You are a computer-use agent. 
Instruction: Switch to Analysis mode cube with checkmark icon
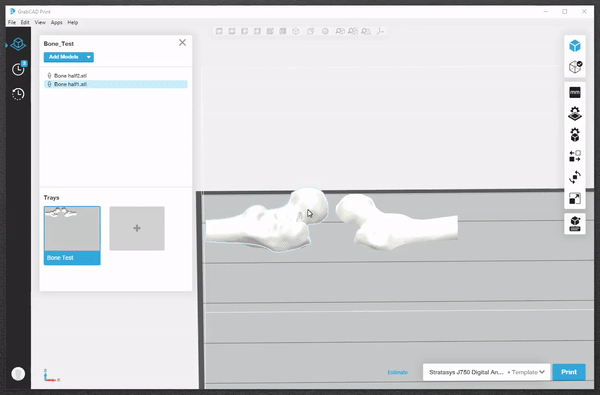pyautogui.click(x=575, y=67)
